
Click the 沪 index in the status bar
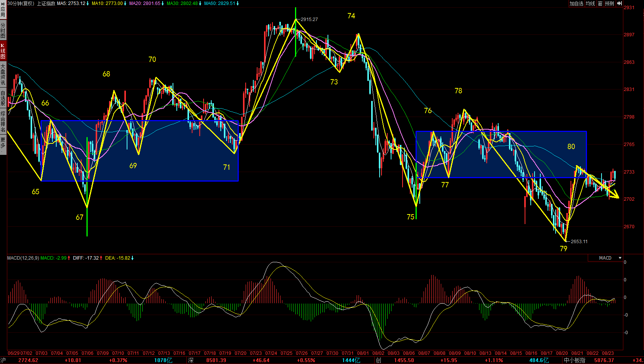pos(3,360)
